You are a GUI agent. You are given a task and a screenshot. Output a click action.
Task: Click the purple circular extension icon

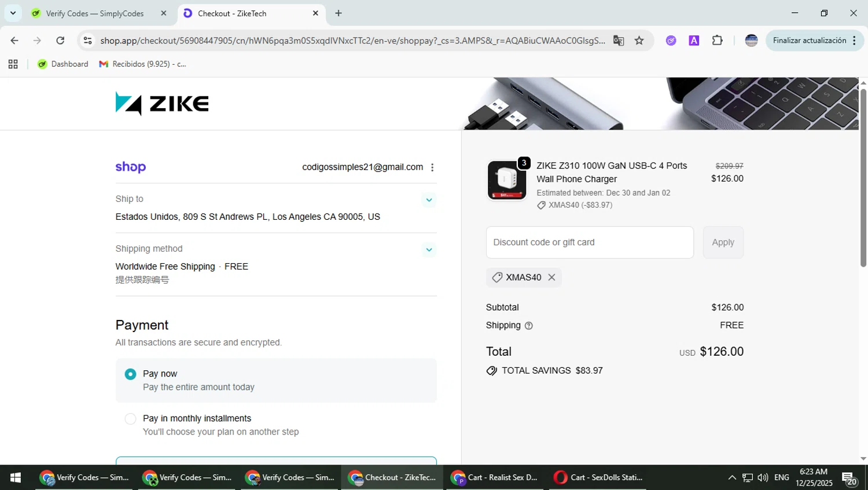[x=671, y=40]
